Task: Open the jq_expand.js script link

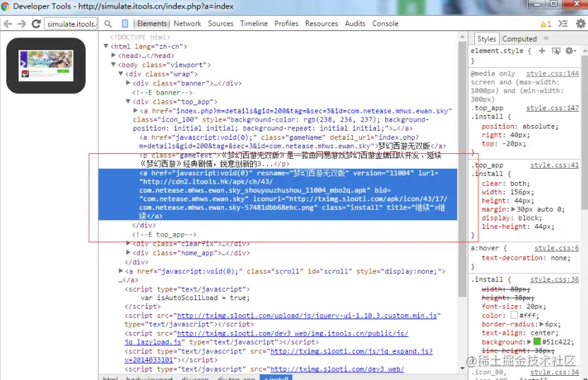Action: point(351,351)
